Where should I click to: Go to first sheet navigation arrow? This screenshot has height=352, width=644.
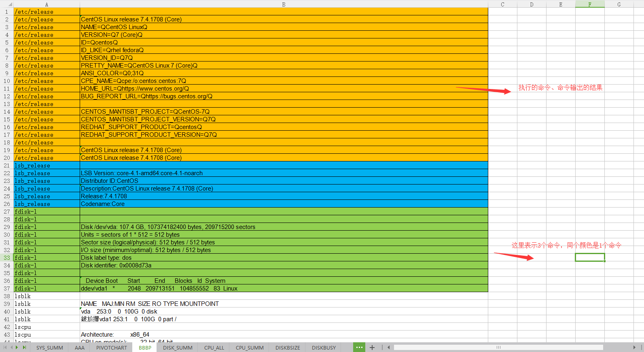pyautogui.click(x=5, y=348)
